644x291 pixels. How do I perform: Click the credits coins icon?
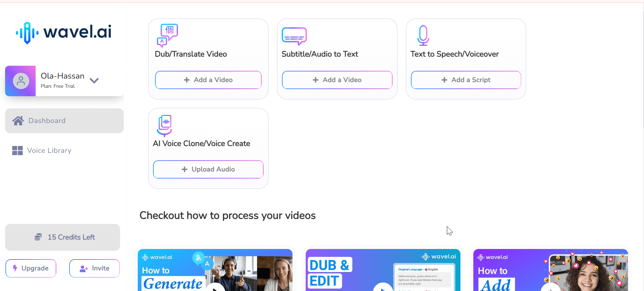(38, 237)
